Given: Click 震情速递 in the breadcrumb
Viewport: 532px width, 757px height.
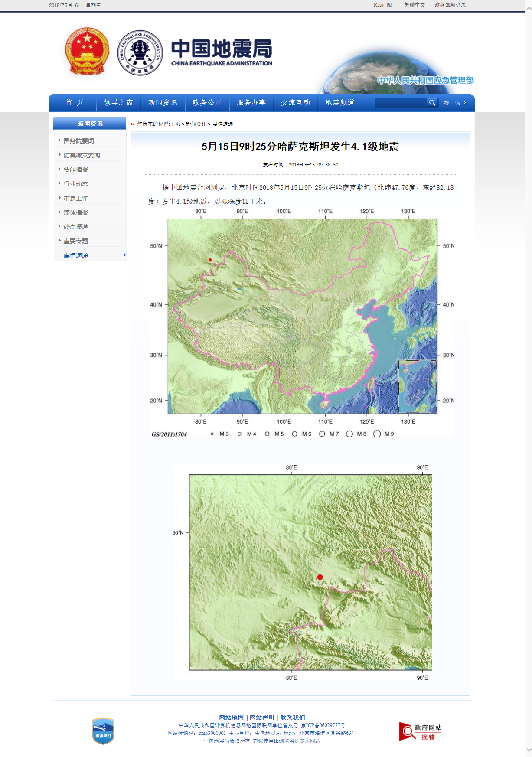Looking at the screenshot, I should tap(223, 124).
